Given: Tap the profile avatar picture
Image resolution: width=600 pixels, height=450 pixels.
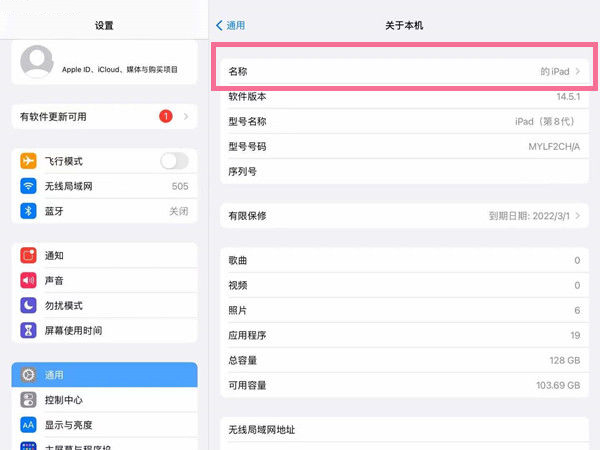Looking at the screenshot, I should click(37, 62).
